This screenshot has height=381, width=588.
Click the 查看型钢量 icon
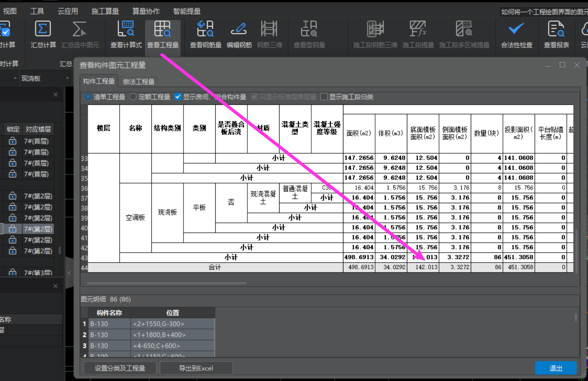pyautogui.click(x=309, y=29)
